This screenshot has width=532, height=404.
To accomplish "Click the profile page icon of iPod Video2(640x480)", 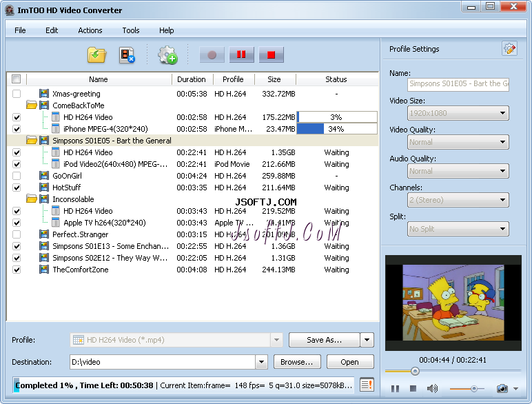I will pos(56,164).
